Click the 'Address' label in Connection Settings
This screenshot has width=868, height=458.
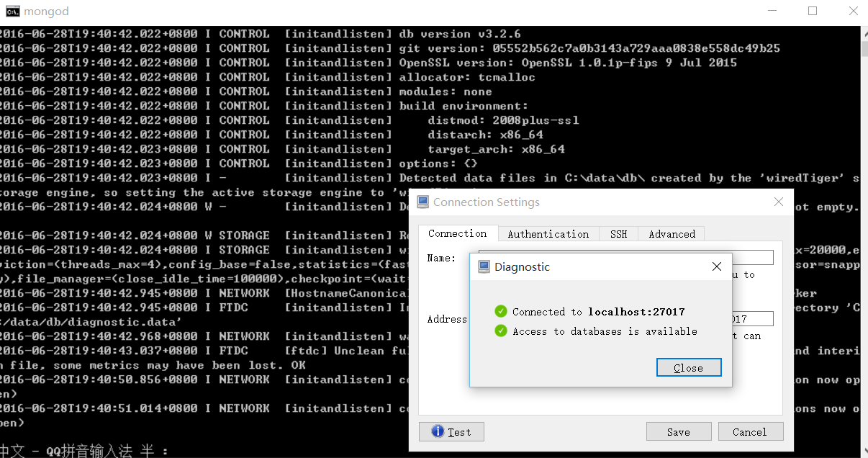pyautogui.click(x=447, y=319)
